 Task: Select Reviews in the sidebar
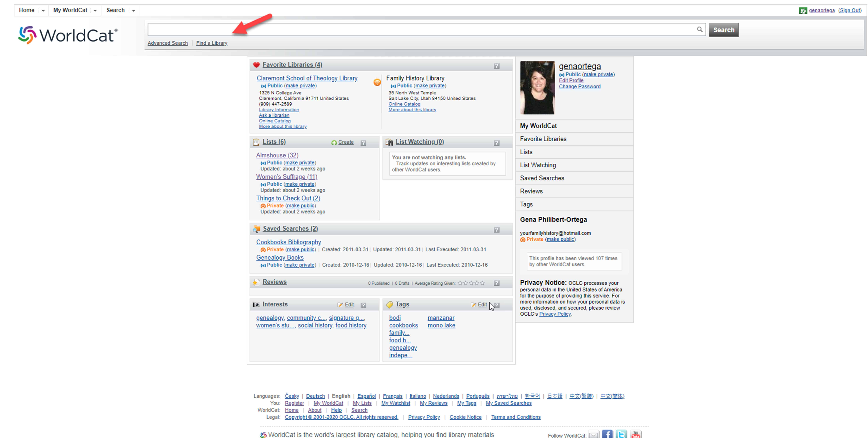(574, 191)
